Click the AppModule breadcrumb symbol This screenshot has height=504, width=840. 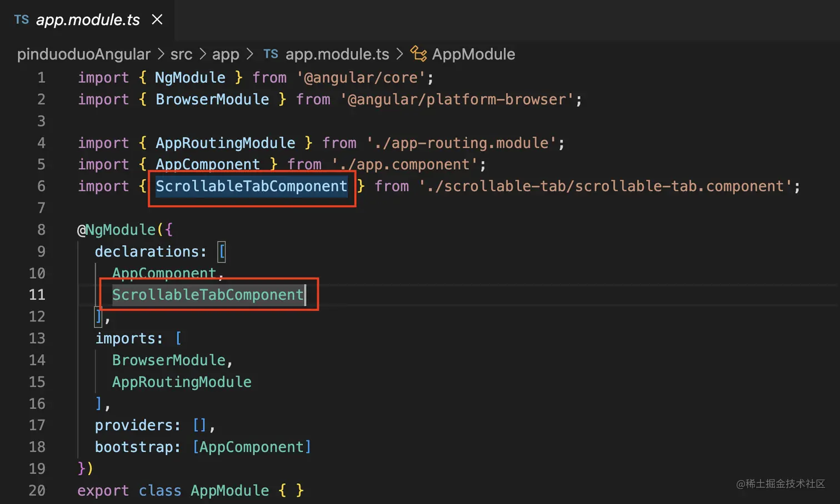tap(473, 54)
